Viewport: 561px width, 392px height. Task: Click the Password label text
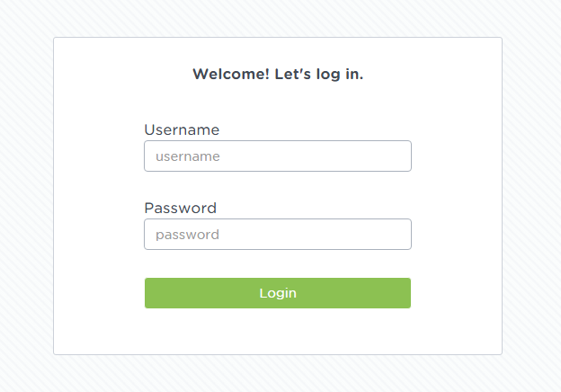pyautogui.click(x=181, y=209)
